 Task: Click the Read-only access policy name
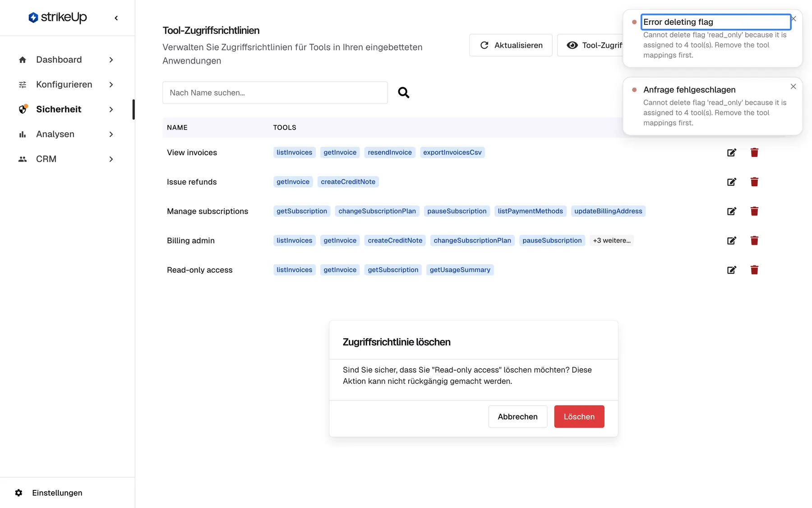[200, 270]
